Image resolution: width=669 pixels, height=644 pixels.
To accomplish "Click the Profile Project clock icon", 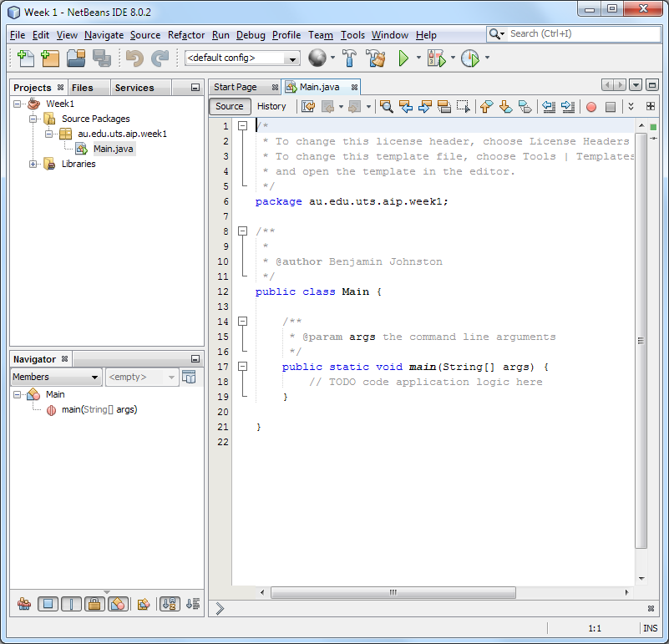I will point(470,58).
